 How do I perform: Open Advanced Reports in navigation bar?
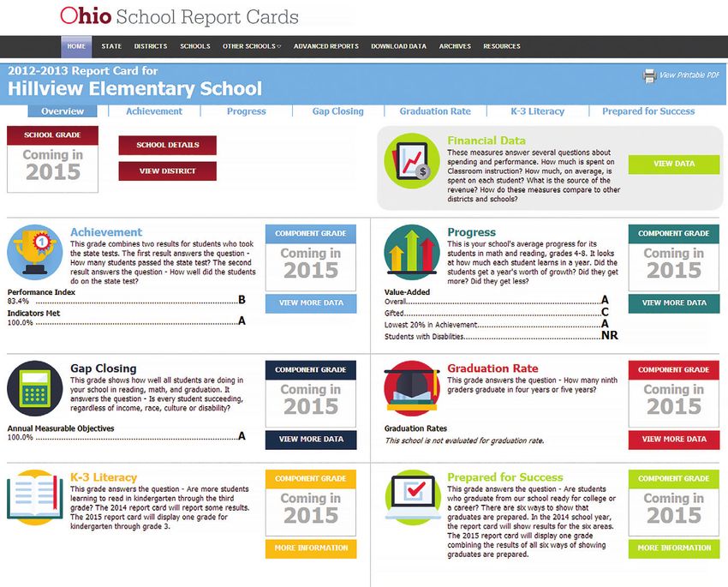click(x=326, y=46)
